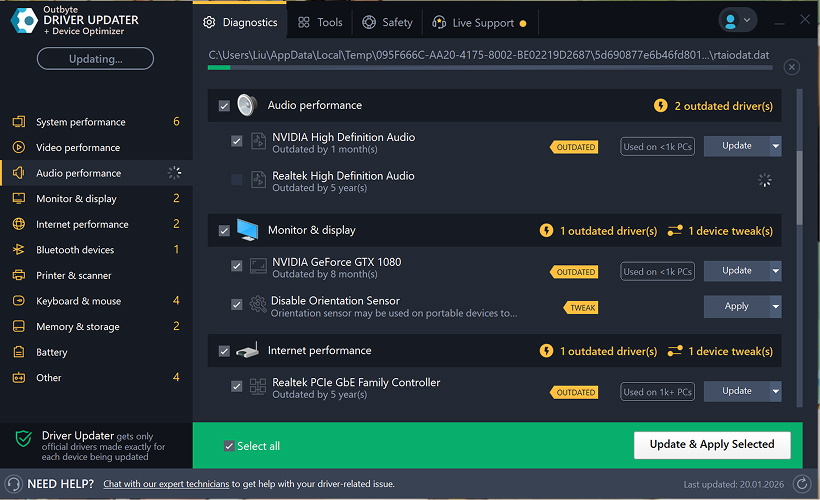Cancel scan with the X next to progress bar
Screen dimensions: 820x500
pos(791,67)
